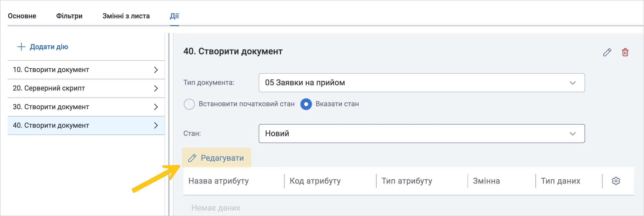Select the Дії tab

pos(174,16)
